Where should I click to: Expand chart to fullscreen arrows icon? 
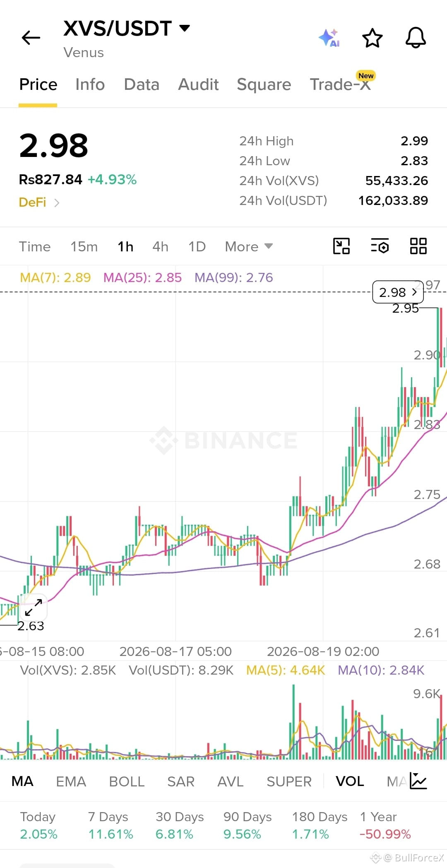[x=34, y=608]
